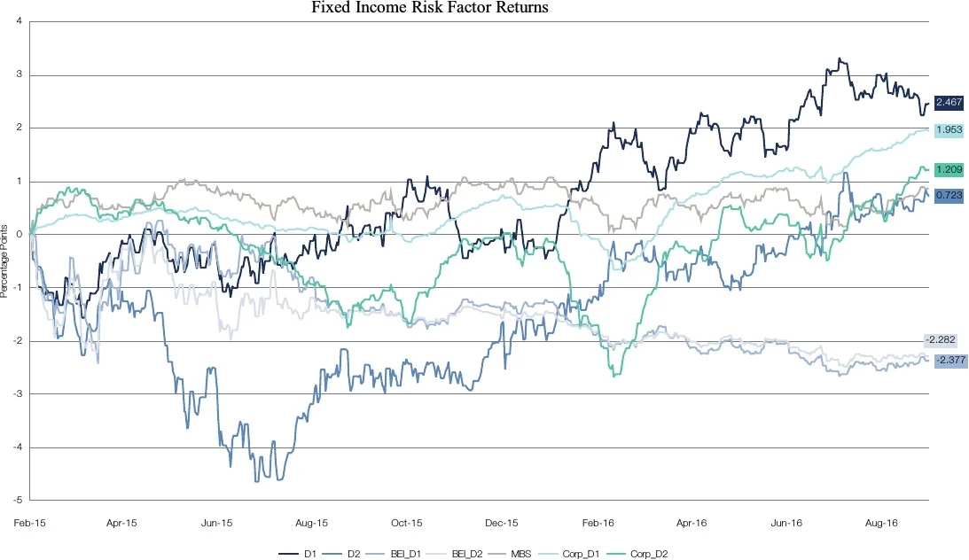Select the 1.953 value label
The width and height of the screenshot is (969, 560).
[948, 130]
